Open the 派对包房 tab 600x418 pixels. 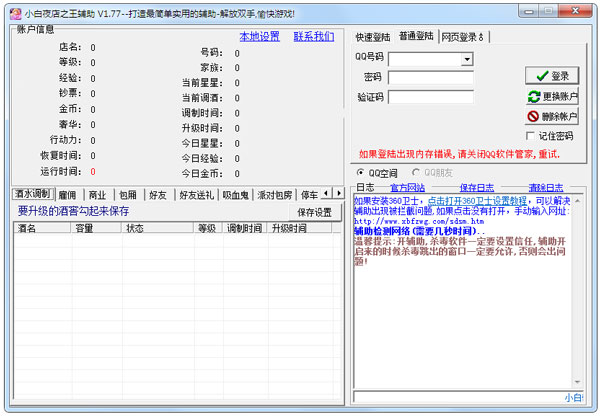[275, 195]
